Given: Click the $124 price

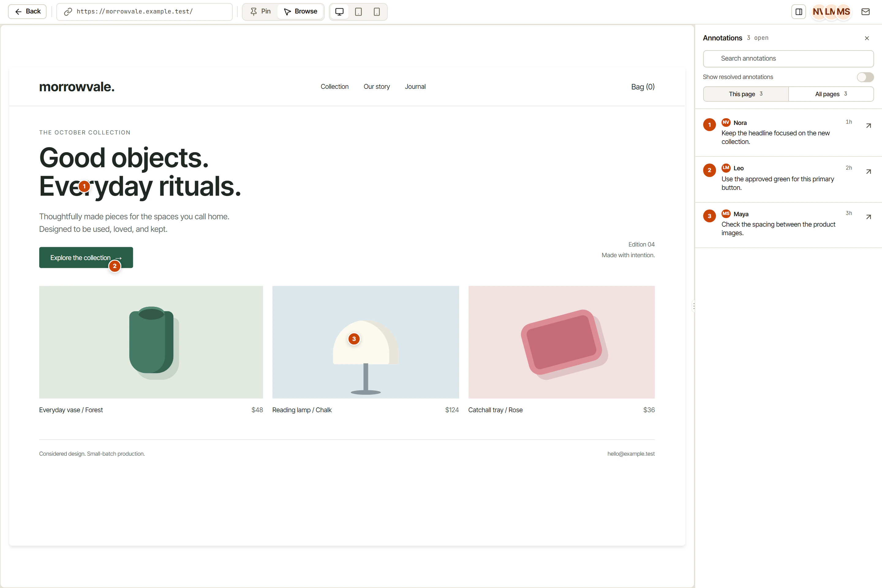Looking at the screenshot, I should point(452,410).
